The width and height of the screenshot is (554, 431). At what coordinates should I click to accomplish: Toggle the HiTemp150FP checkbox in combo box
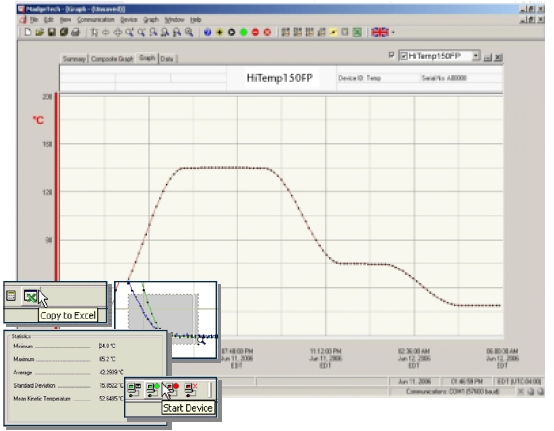pyautogui.click(x=403, y=56)
